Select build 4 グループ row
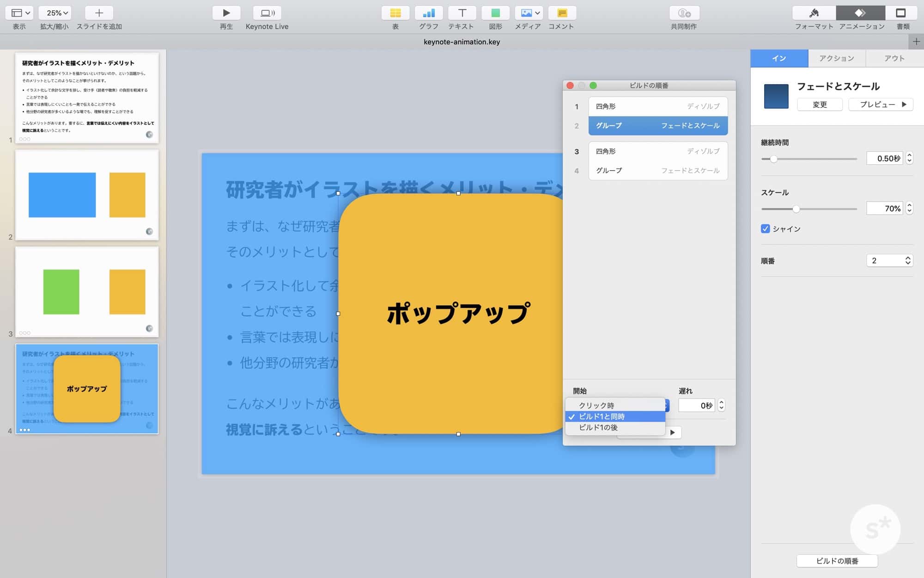 658,171
